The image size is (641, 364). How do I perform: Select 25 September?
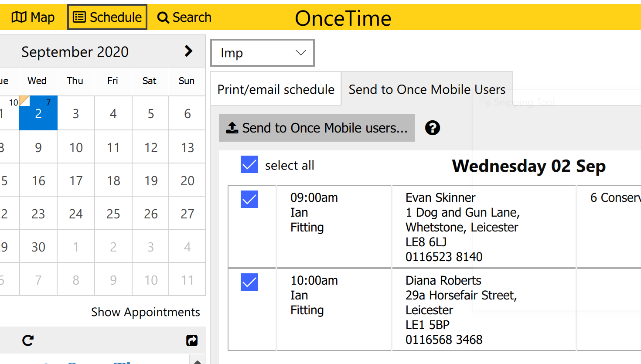pyautogui.click(x=113, y=214)
